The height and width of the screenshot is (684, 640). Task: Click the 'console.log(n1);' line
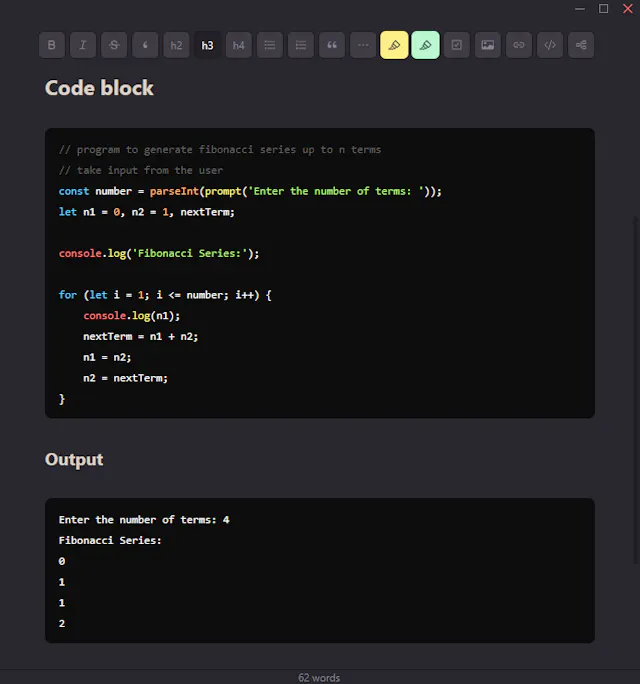tap(132, 316)
